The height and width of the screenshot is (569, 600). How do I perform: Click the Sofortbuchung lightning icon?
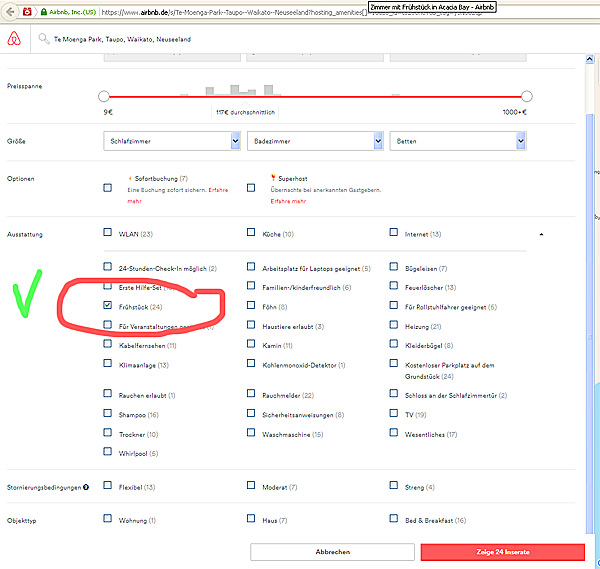pos(130,178)
